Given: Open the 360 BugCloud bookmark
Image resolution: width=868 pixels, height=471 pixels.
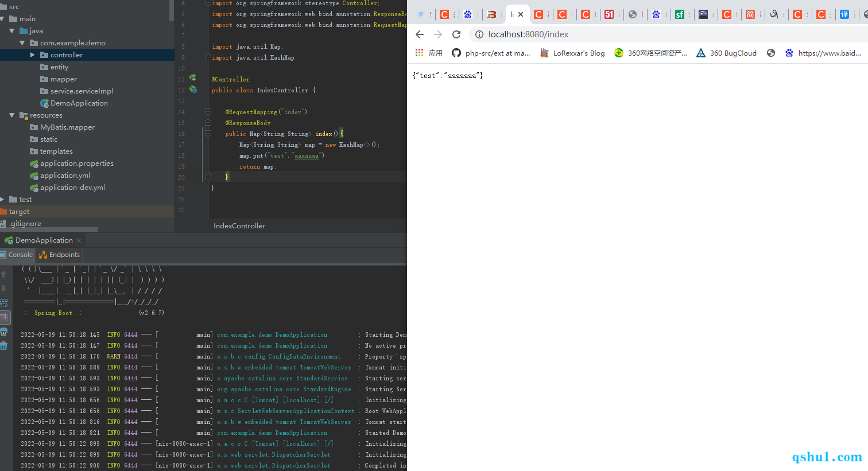Looking at the screenshot, I should click(x=727, y=53).
